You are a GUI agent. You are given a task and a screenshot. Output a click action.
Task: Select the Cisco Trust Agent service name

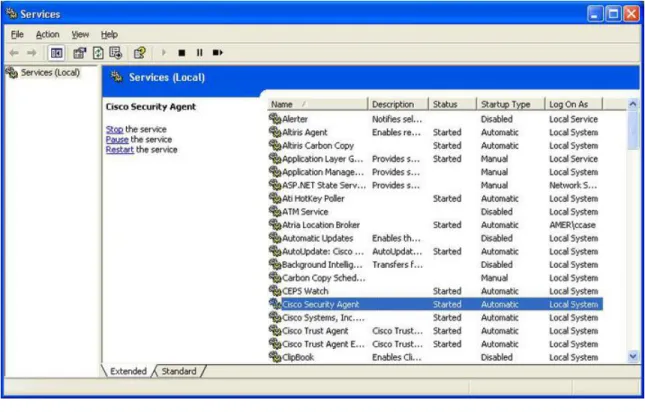coord(315,331)
